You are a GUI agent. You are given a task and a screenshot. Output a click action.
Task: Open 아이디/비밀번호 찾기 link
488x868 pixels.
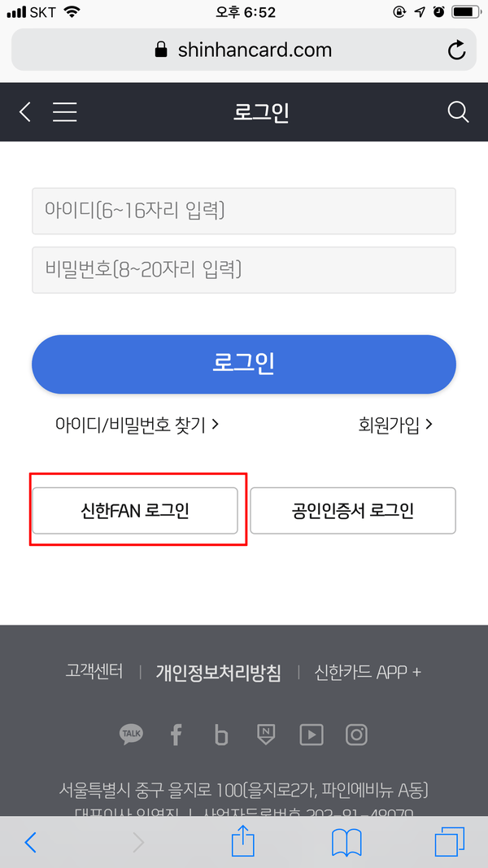[x=137, y=424]
